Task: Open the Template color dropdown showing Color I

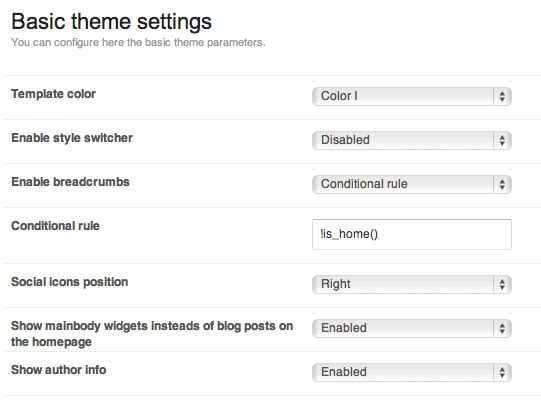Action: click(412, 96)
